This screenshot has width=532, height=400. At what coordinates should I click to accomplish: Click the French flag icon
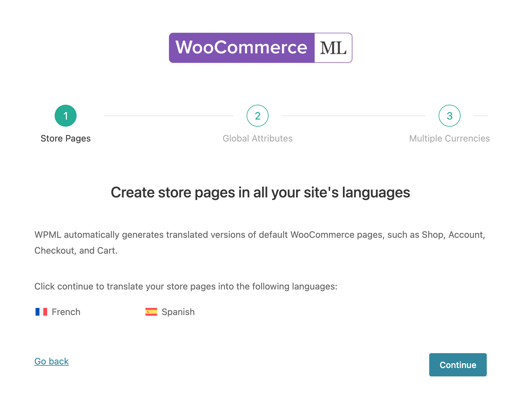[41, 312]
